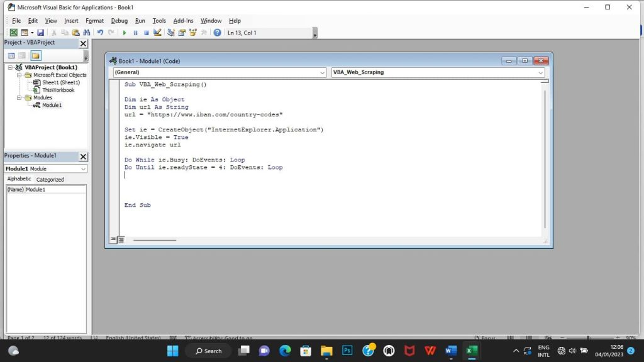Image resolution: width=644 pixels, height=362 pixels.
Task: Open the Windows Start menu
Action: point(173,351)
